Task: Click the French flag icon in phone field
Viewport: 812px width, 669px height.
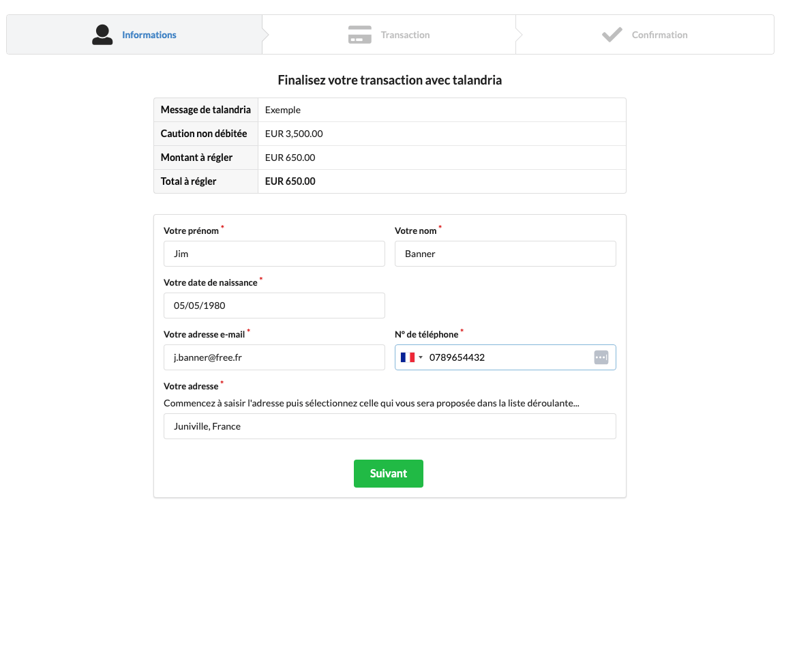Action: pyautogui.click(x=408, y=357)
